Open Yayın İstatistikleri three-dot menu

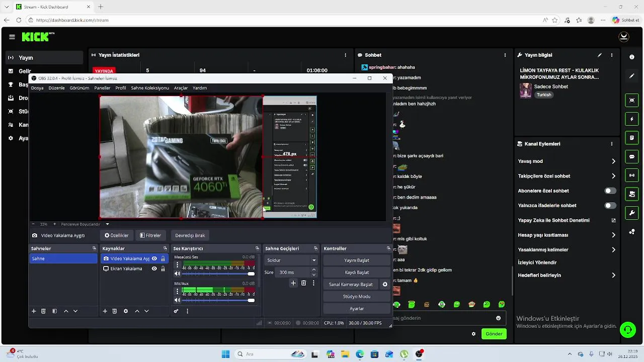coord(345,55)
